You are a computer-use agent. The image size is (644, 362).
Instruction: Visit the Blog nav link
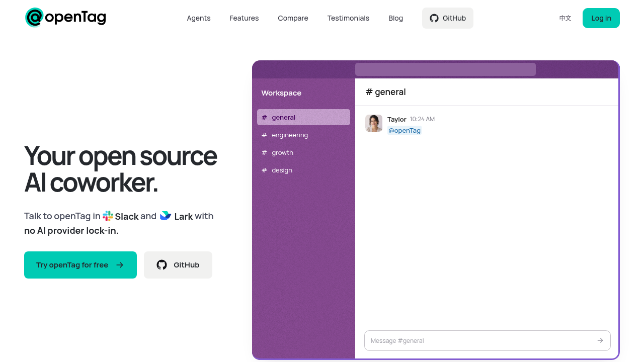tap(395, 18)
